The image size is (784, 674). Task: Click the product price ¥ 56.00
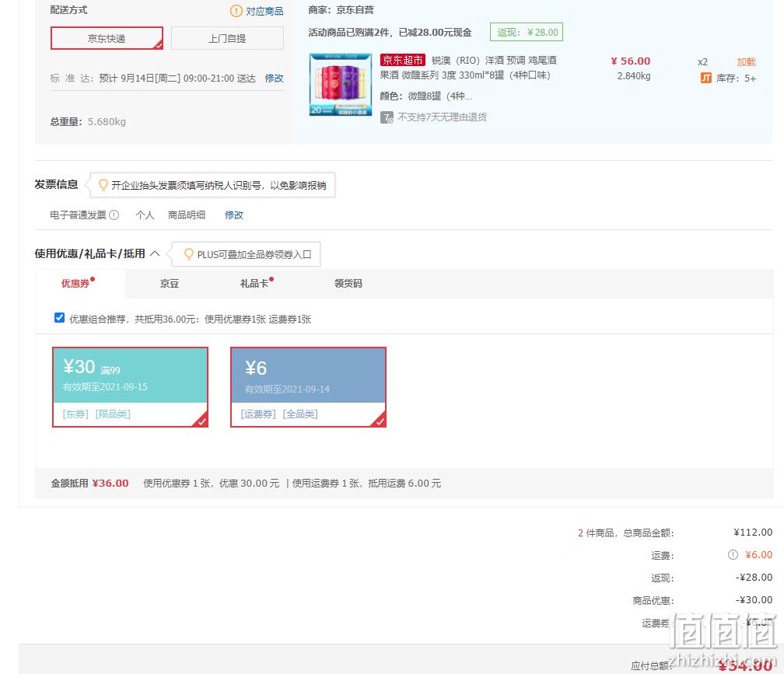(x=631, y=61)
